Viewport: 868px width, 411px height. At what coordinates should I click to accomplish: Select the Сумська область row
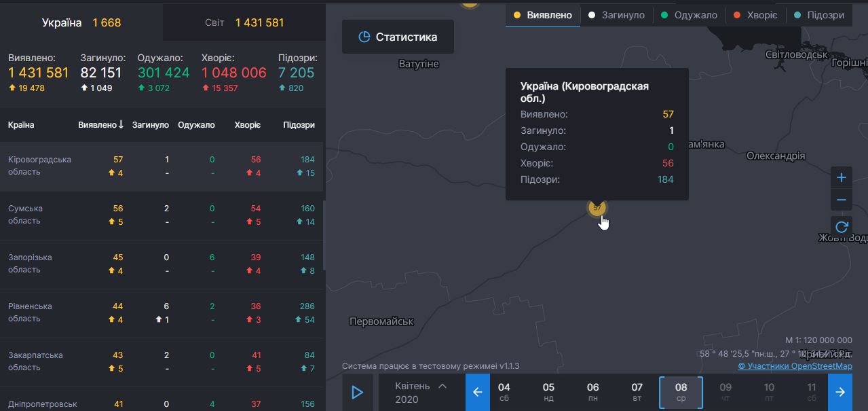[162, 215]
